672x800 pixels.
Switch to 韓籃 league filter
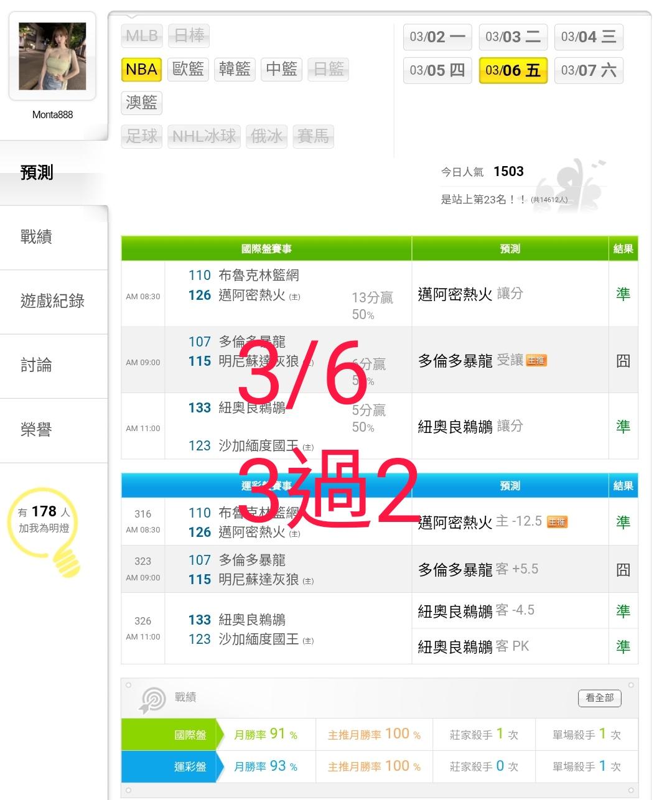[x=235, y=69]
